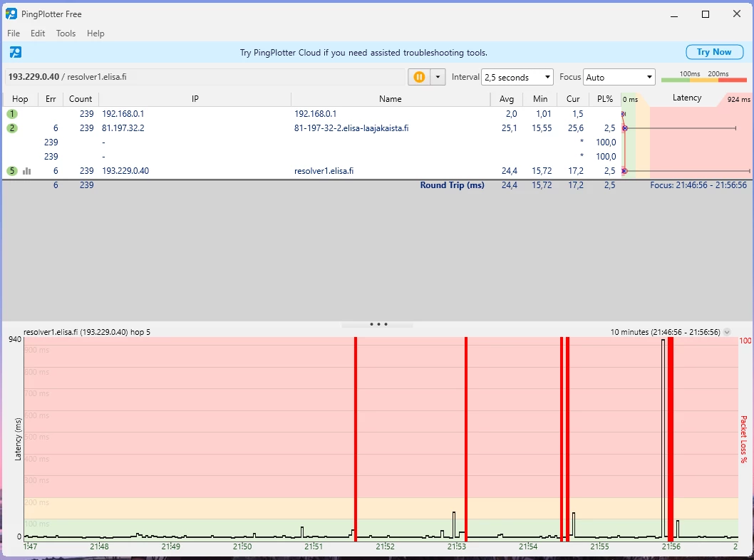Click the 0 ms latency scale label

click(x=630, y=100)
